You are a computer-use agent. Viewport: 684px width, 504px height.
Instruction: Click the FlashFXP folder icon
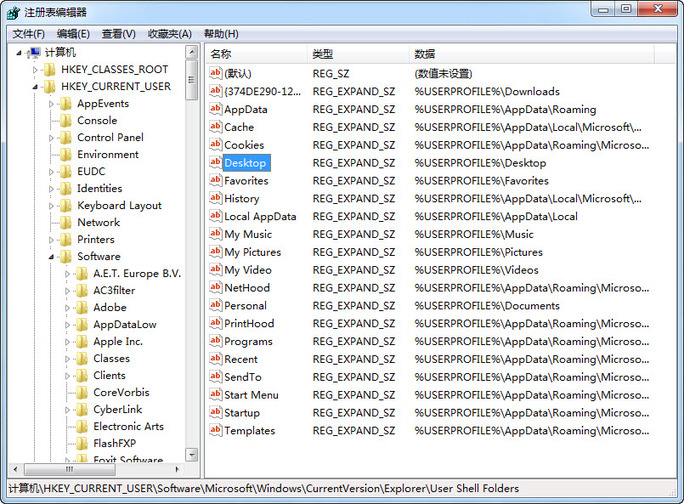(x=82, y=444)
